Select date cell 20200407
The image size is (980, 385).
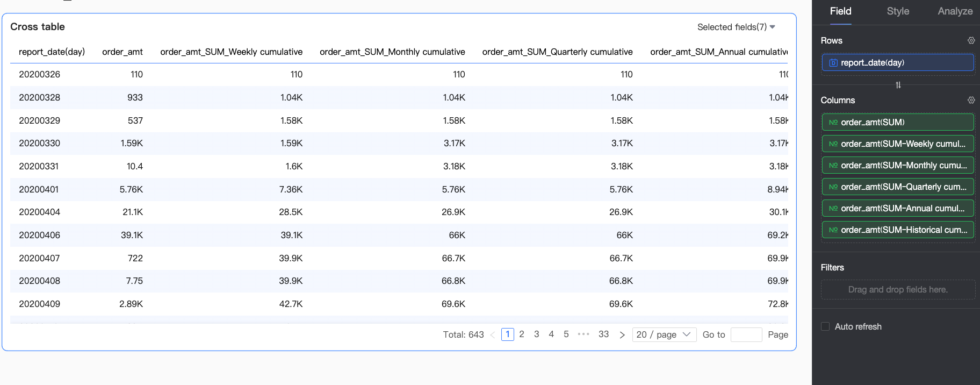39,258
